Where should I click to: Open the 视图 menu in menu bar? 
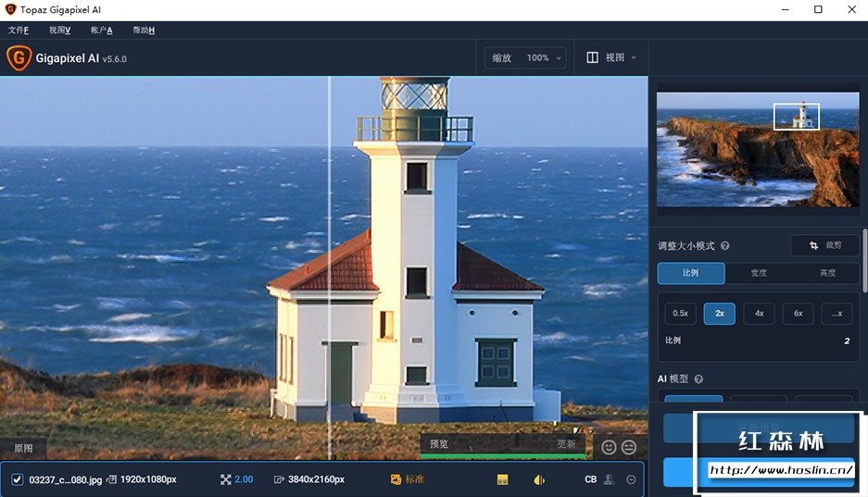(60, 30)
